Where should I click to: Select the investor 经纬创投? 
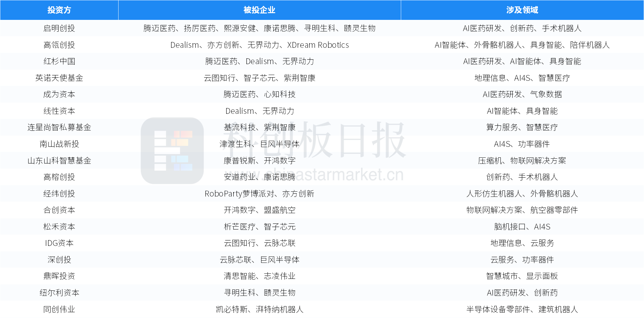(59, 194)
